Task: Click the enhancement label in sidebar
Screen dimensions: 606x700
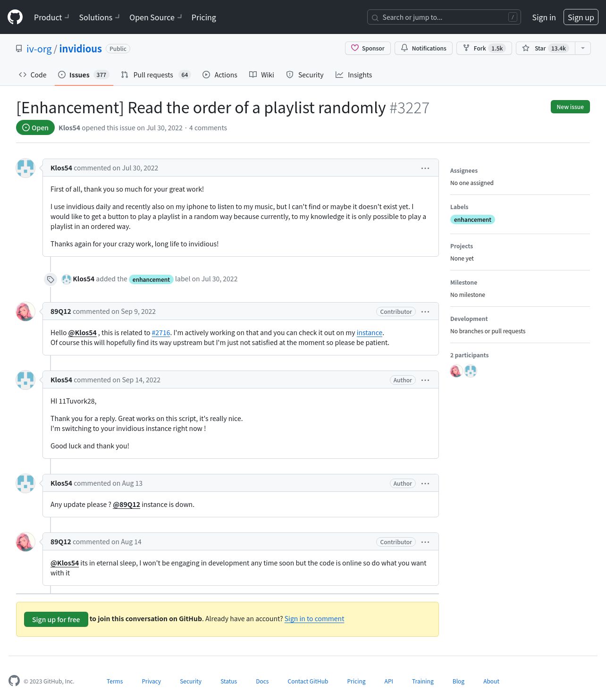Action: pyautogui.click(x=472, y=219)
